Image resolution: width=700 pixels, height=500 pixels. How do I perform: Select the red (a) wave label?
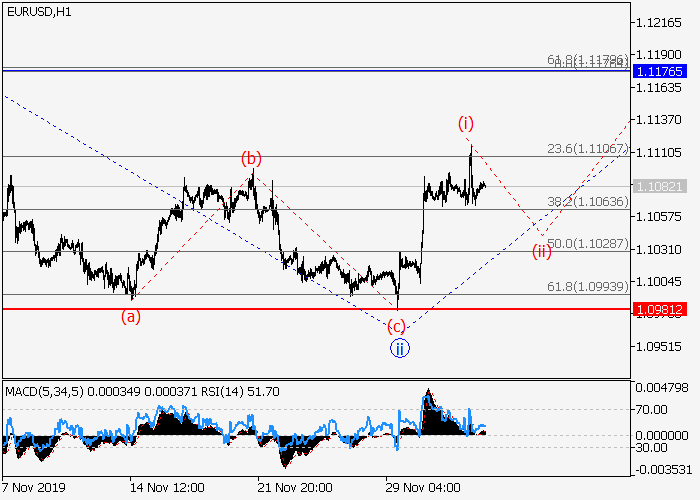131,317
